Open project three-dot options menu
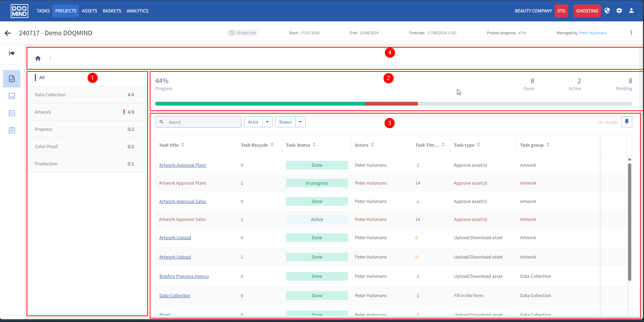Image resolution: width=644 pixels, height=322 pixels. pos(631,33)
